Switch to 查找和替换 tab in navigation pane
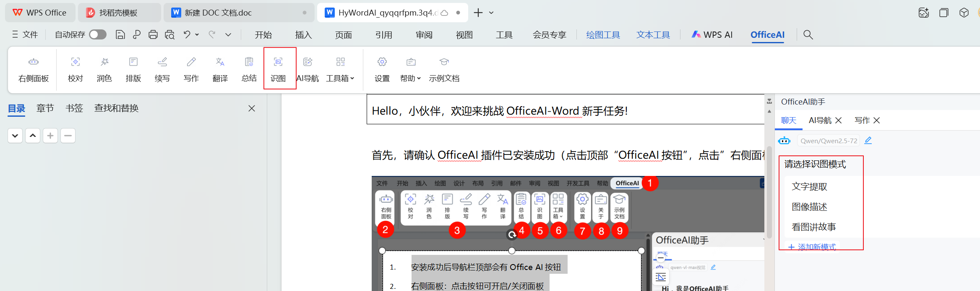The height and width of the screenshot is (291, 980). coord(117,108)
